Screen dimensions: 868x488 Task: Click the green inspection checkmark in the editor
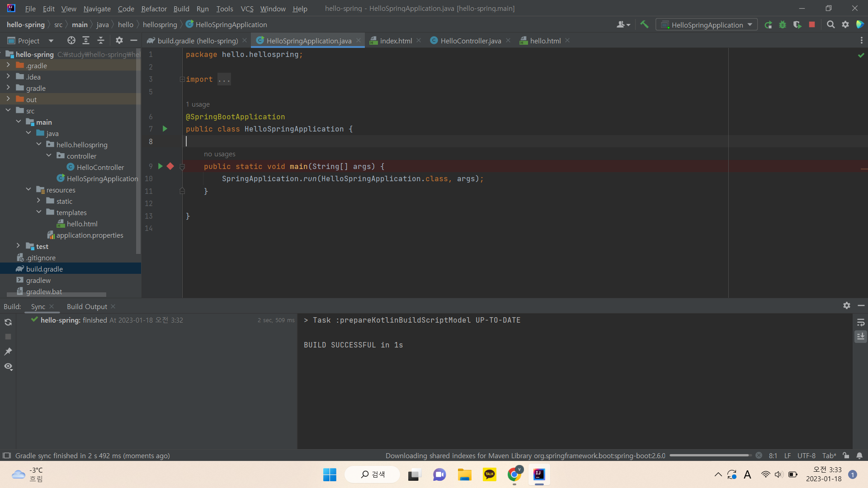coord(861,55)
